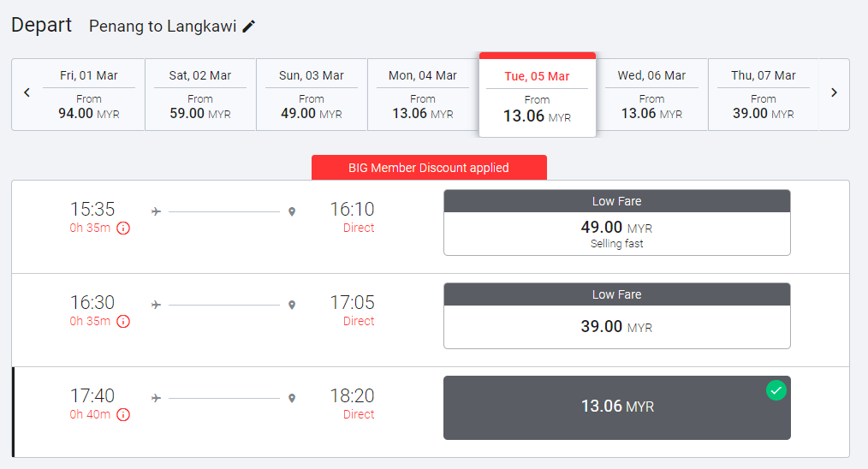Switch to Sun, 03 Mar date

(312, 94)
